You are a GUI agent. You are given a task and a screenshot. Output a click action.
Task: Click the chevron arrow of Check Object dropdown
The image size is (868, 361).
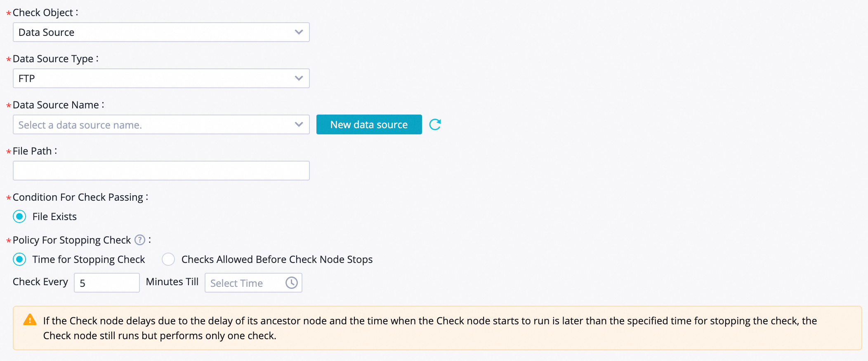tap(299, 32)
